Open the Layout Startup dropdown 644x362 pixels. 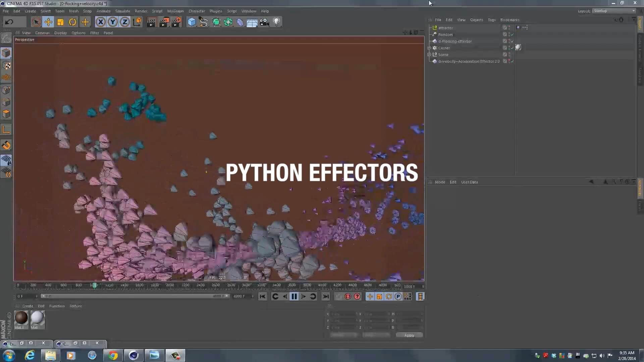click(x=614, y=11)
